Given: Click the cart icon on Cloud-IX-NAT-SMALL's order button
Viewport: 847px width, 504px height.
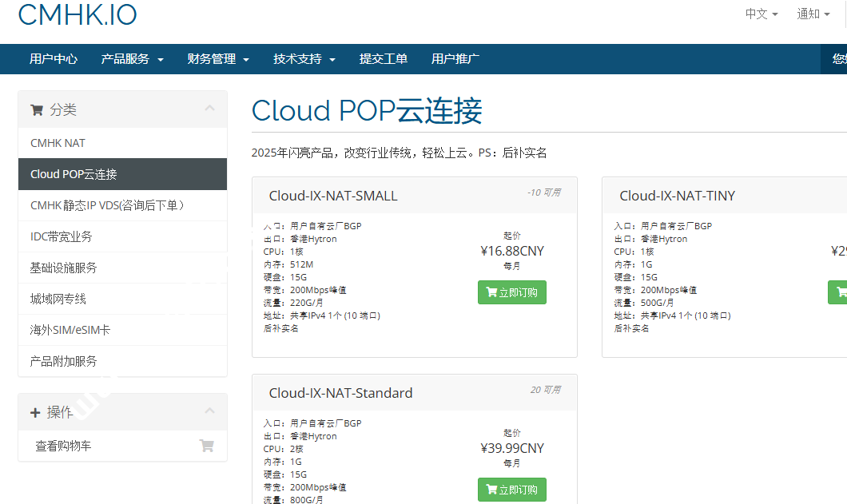Looking at the screenshot, I should (x=491, y=292).
